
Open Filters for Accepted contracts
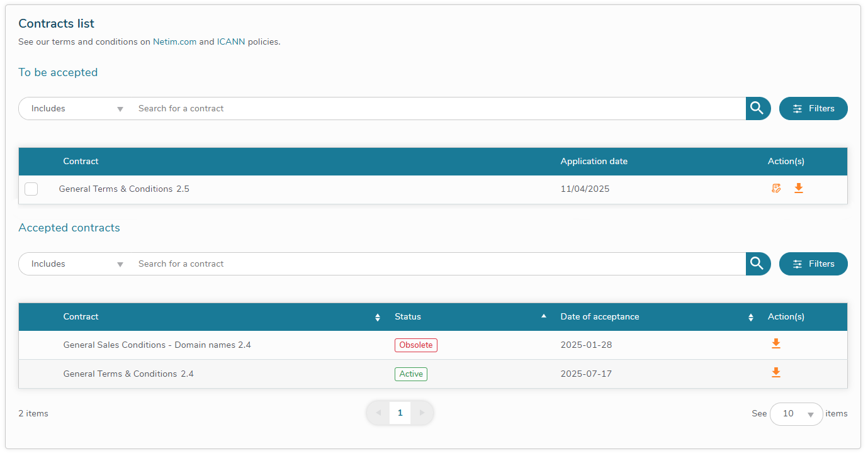(x=813, y=264)
